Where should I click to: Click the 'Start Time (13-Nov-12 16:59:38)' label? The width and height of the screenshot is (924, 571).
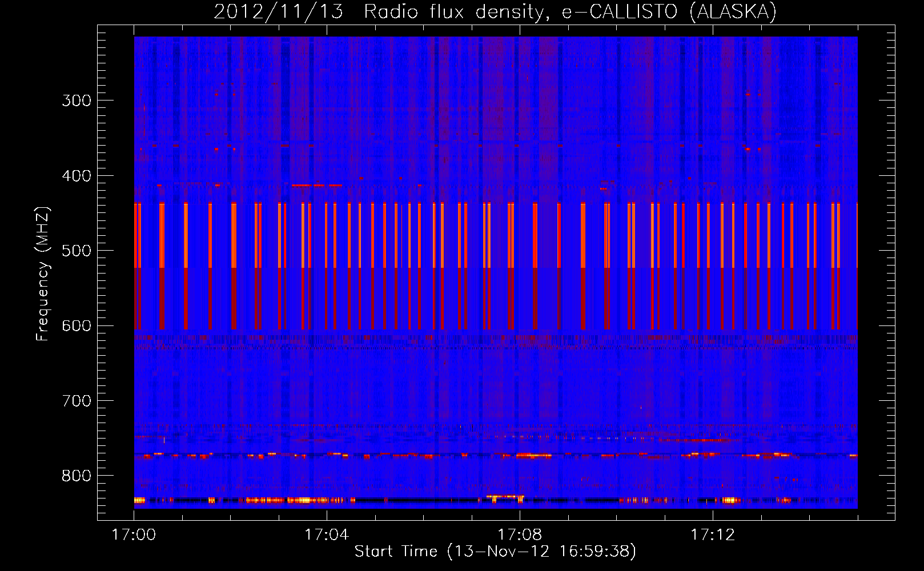pos(495,552)
